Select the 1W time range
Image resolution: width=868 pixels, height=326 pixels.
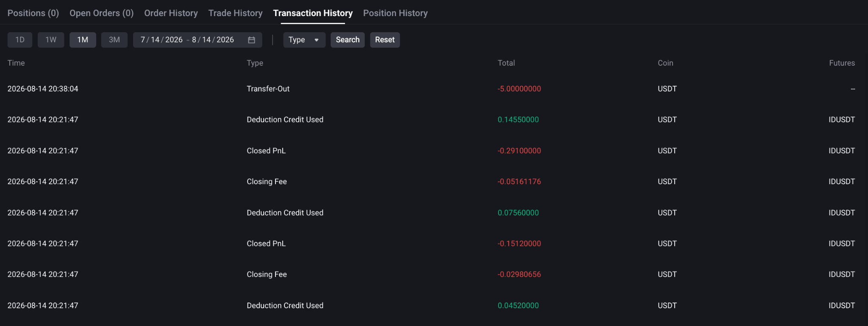click(51, 40)
